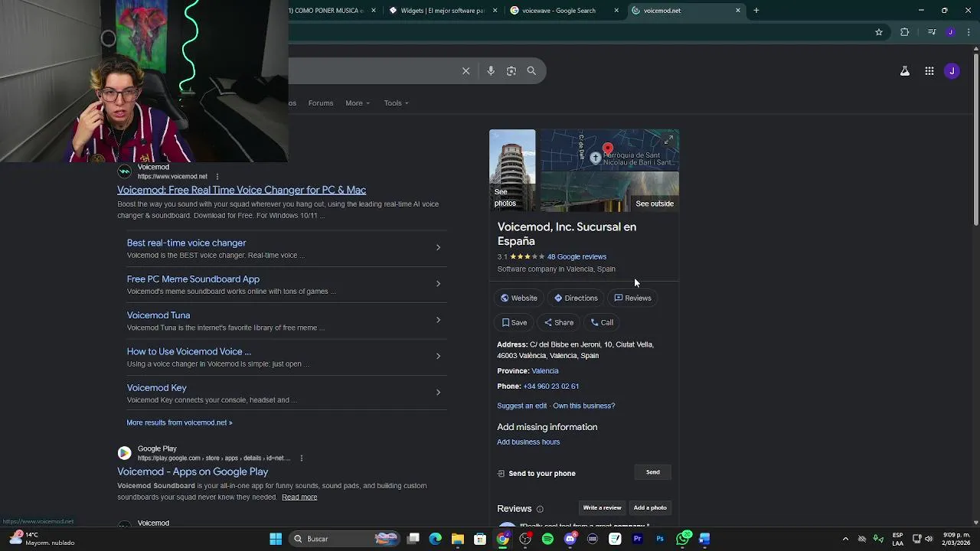This screenshot has width=980, height=551.
Task: Click 'Suggest an edit'
Action: pos(522,406)
